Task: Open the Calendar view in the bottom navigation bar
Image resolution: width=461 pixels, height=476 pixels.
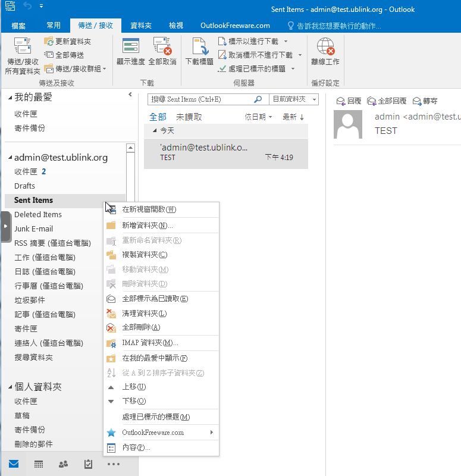Action: [x=38, y=464]
